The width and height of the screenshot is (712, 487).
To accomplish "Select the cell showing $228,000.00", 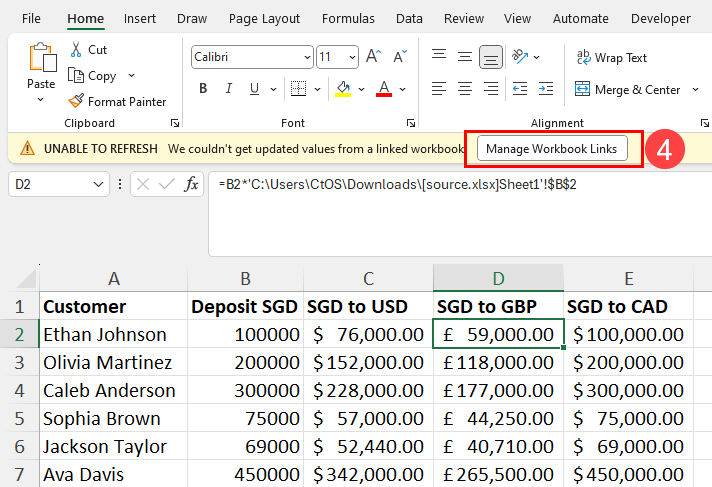I will [368, 391].
